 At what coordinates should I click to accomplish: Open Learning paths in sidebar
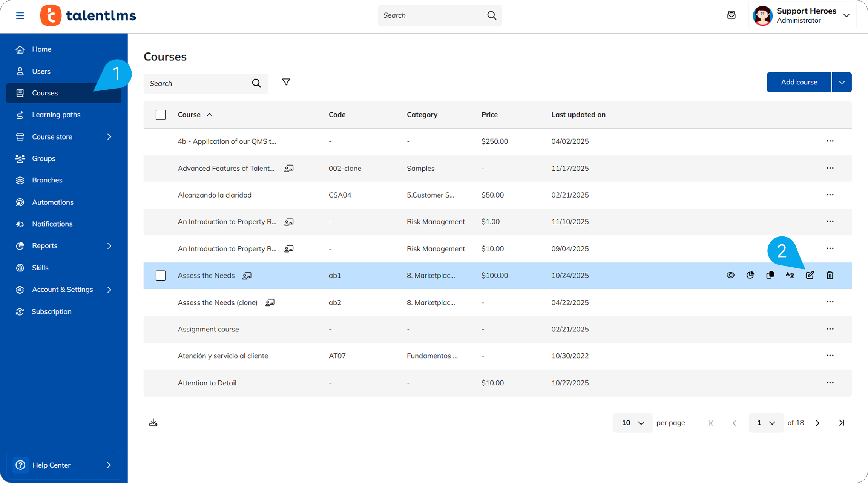pyautogui.click(x=56, y=115)
